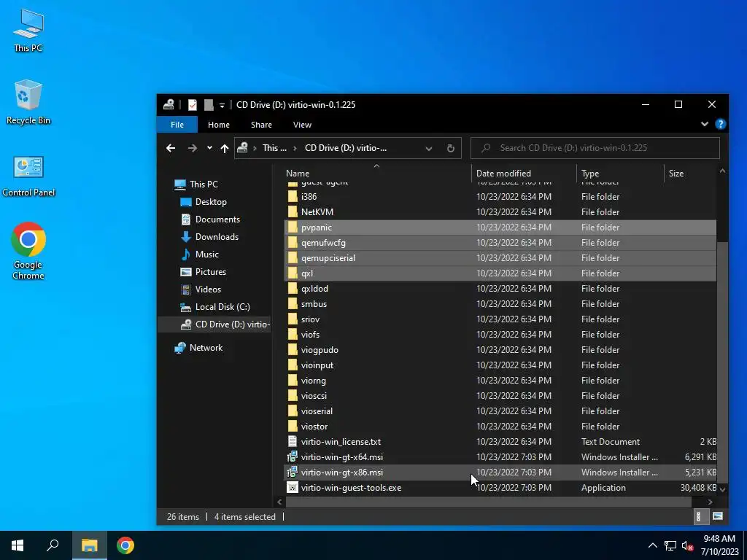Click the vioinput folder icon

coord(293,365)
